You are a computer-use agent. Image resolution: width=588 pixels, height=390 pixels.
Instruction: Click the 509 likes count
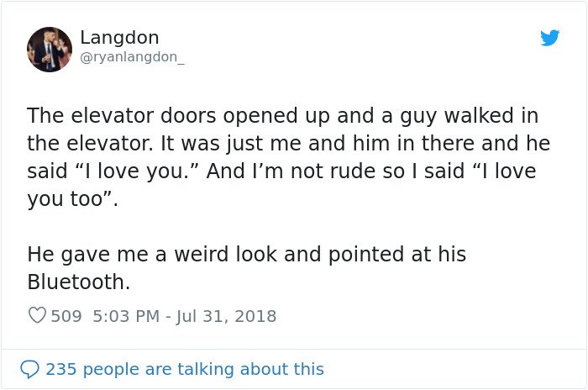pos(66,316)
